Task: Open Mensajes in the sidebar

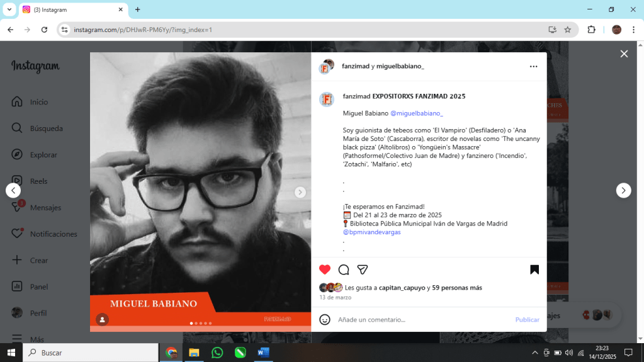Action: (x=45, y=208)
